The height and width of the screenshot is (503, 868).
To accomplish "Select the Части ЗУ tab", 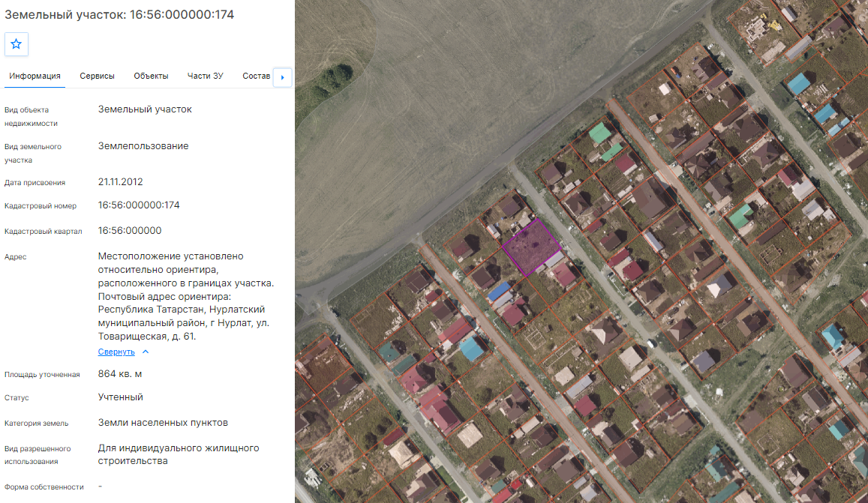I will [206, 76].
